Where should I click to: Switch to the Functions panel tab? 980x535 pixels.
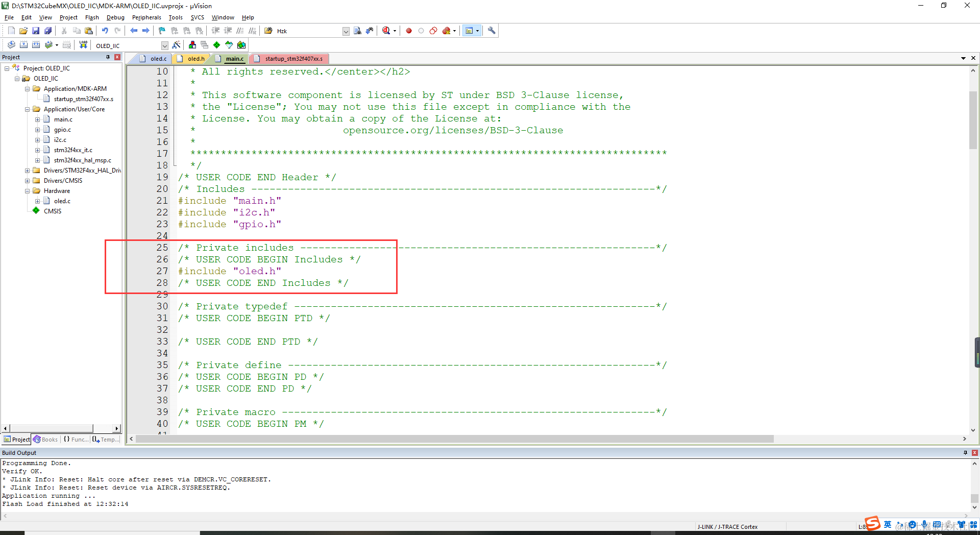coord(76,440)
